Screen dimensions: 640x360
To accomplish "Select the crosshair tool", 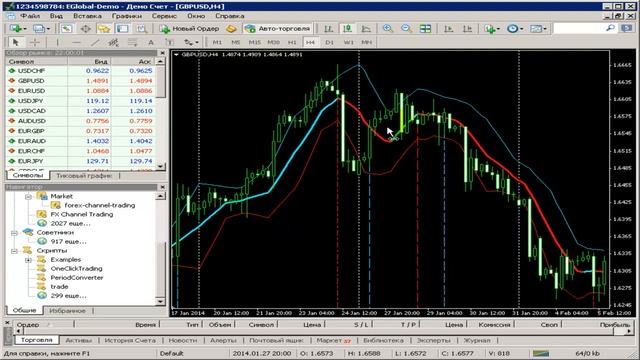I will pos(35,42).
